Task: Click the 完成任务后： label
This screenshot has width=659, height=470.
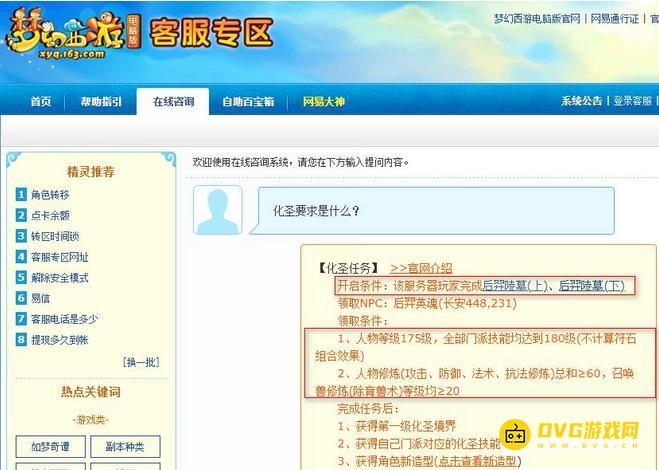Action: click(368, 409)
